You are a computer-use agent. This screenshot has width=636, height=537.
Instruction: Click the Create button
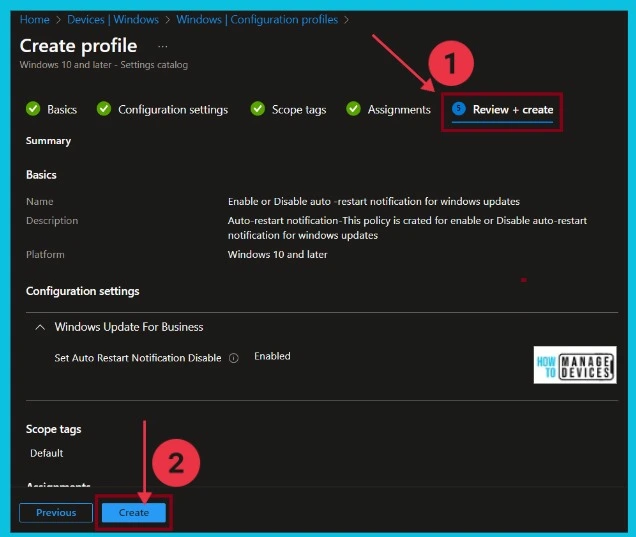point(134,513)
